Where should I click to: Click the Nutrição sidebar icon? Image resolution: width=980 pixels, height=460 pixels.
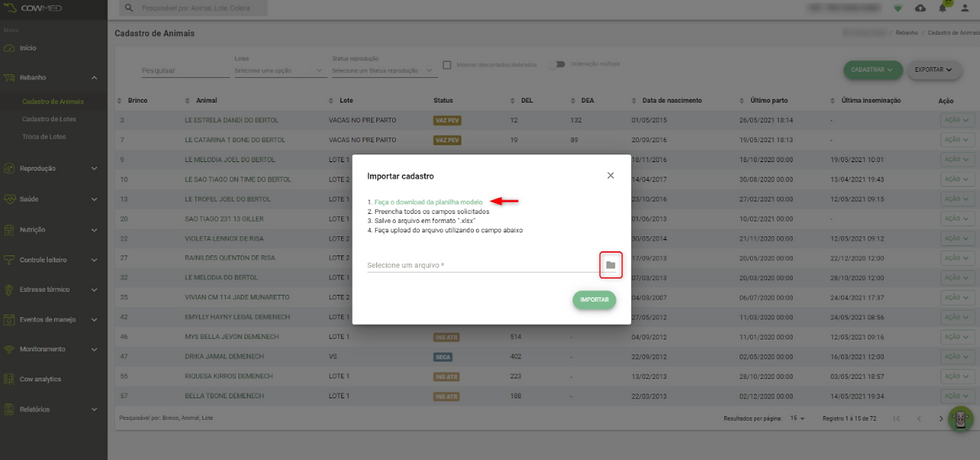(x=9, y=229)
